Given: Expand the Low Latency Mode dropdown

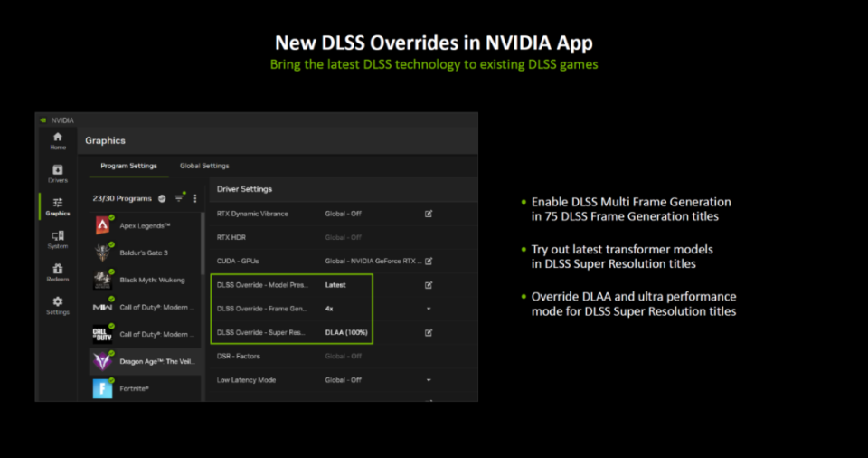Looking at the screenshot, I should (x=429, y=380).
